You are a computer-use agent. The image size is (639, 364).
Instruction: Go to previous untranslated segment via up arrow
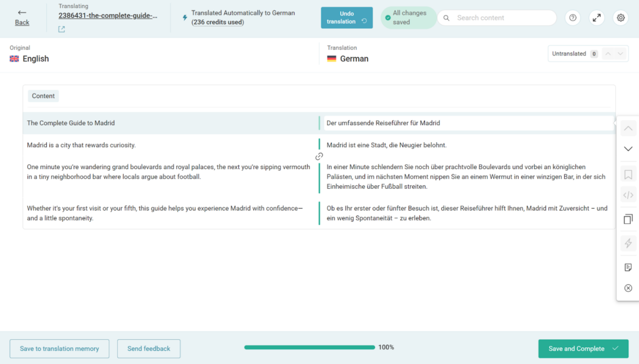(607, 54)
